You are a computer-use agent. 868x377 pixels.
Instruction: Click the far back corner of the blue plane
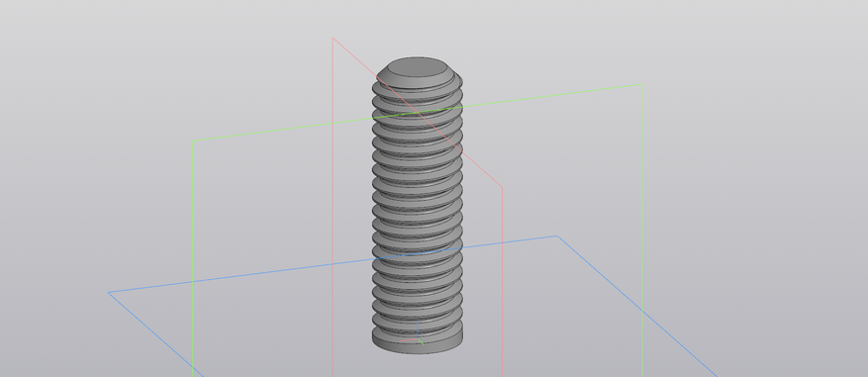557,236
